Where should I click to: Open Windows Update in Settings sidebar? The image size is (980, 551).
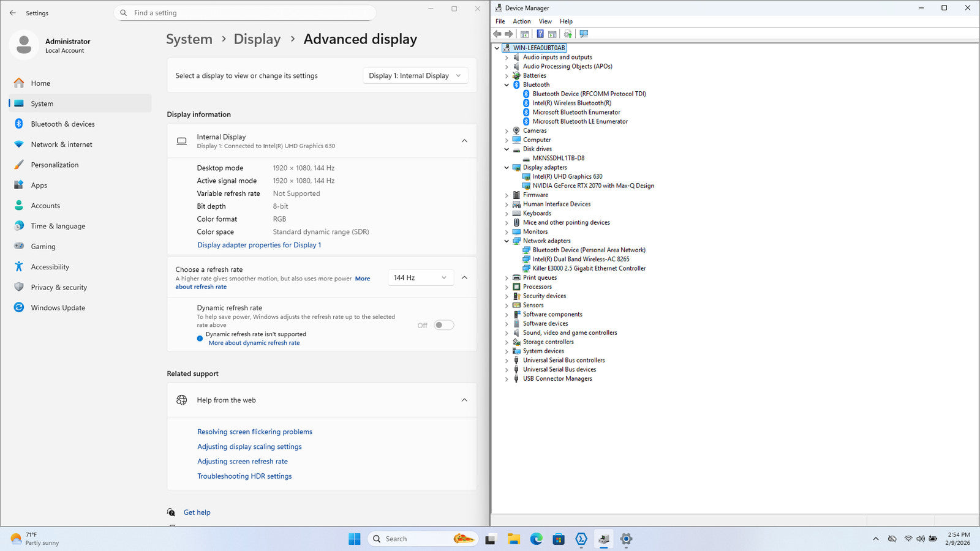pos(58,308)
